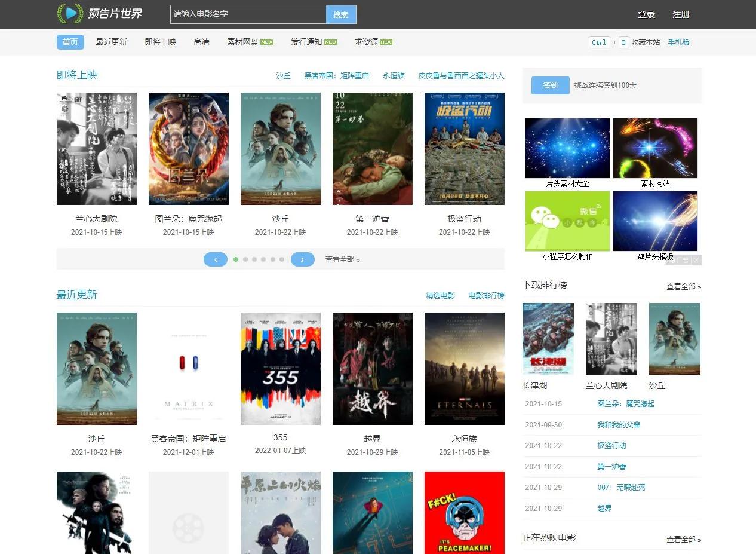Click the next arrow in carousel pager
Screen dimensions: 756x554
tap(302, 259)
